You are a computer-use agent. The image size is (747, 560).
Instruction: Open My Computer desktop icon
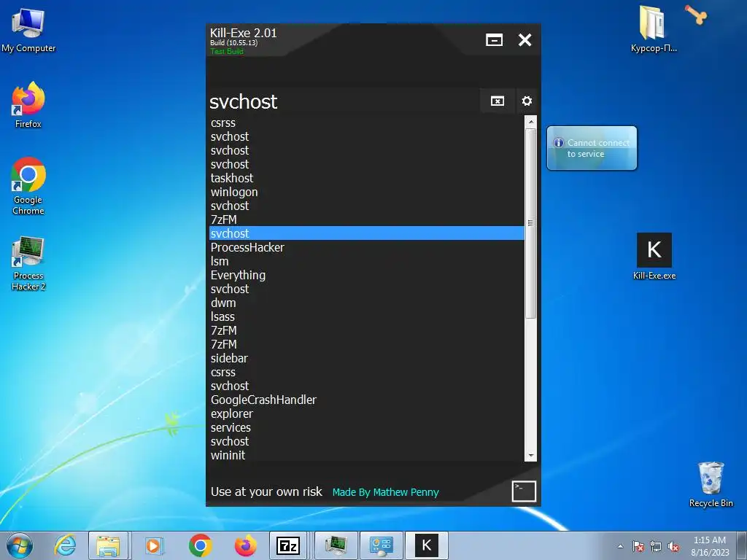pyautogui.click(x=28, y=29)
